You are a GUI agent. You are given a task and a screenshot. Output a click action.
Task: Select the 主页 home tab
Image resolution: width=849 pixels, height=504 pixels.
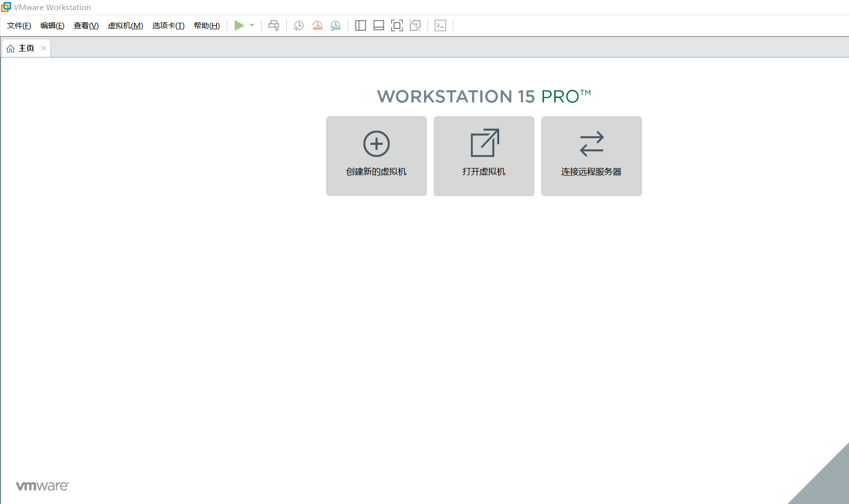click(26, 48)
